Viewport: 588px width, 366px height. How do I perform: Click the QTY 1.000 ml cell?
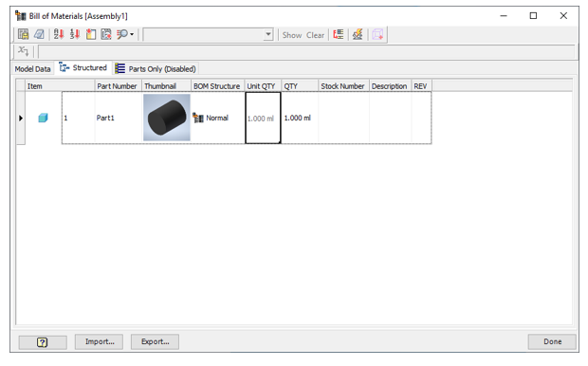[300, 119]
